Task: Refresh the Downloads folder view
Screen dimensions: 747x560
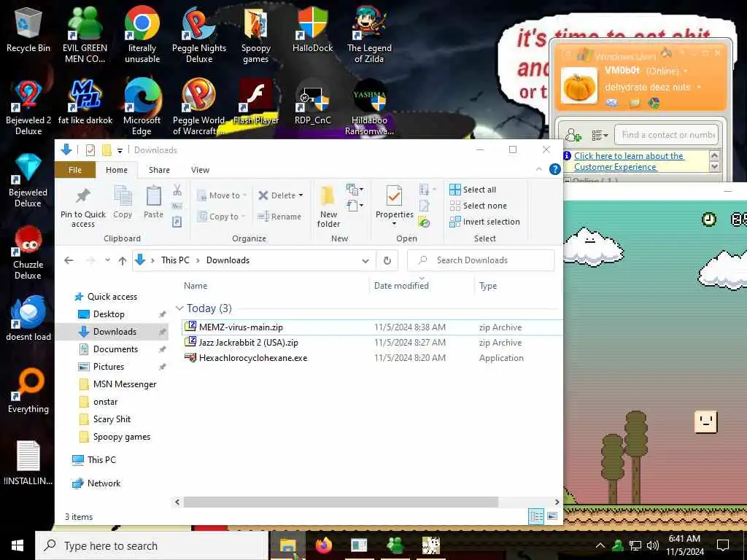Action: 387,260
